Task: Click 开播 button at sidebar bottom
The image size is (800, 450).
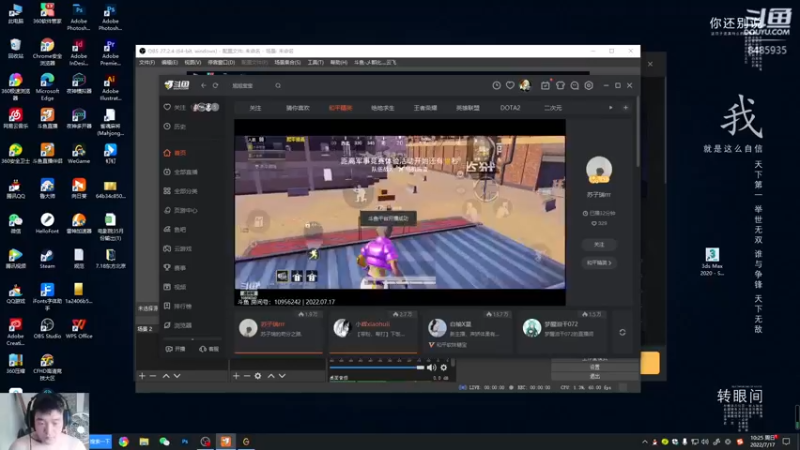Action: click(x=176, y=349)
